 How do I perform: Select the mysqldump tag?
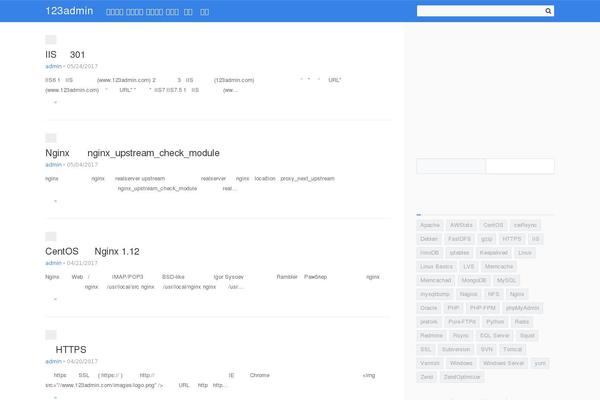(x=435, y=294)
